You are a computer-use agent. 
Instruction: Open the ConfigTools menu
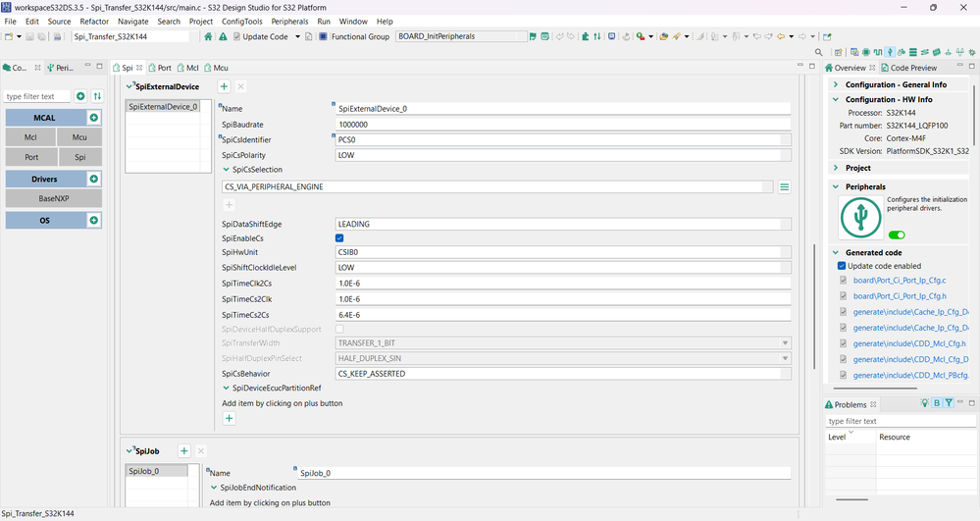[x=242, y=22]
